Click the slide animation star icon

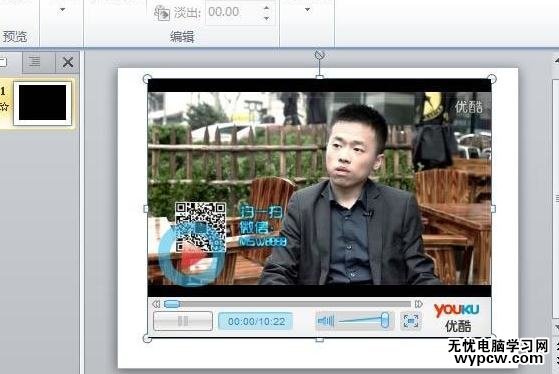tap(4, 106)
